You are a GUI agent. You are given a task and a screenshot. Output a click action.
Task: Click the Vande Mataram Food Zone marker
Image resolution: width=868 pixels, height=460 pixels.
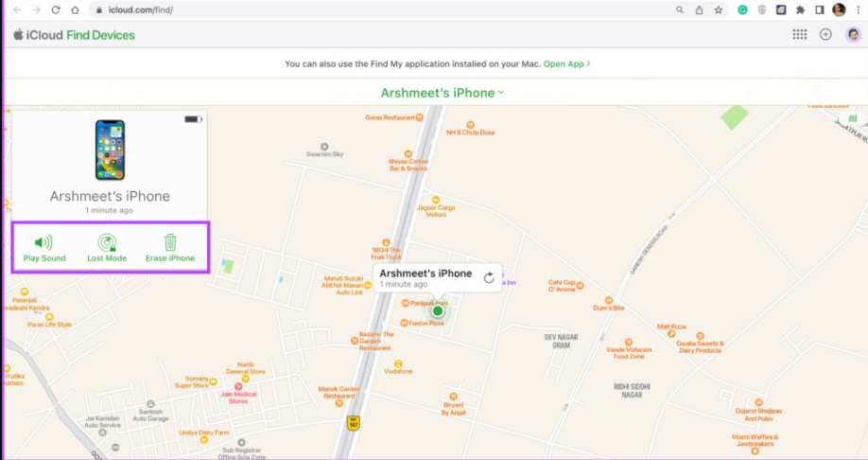tap(628, 343)
